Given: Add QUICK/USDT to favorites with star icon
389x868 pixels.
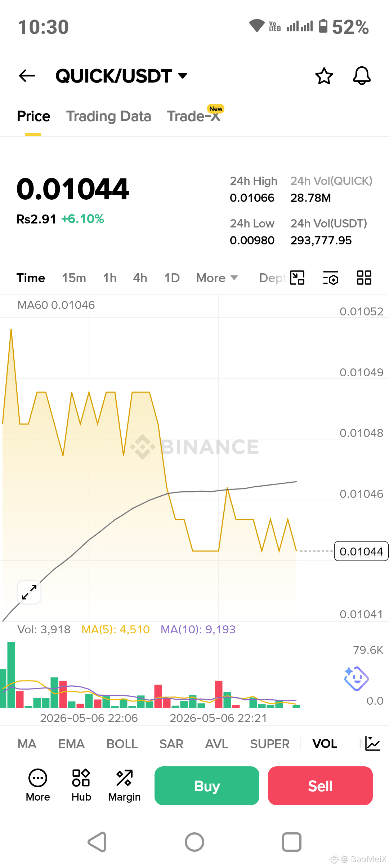Looking at the screenshot, I should click(324, 76).
